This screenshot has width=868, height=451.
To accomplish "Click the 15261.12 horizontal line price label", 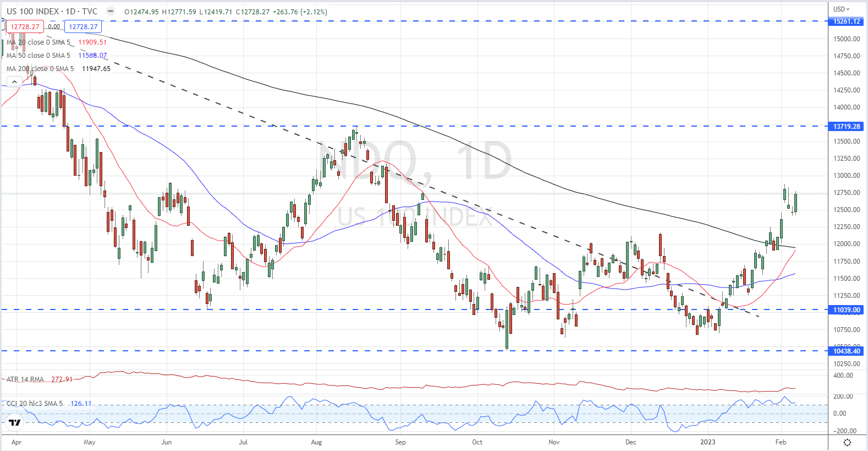I will click(x=847, y=21).
